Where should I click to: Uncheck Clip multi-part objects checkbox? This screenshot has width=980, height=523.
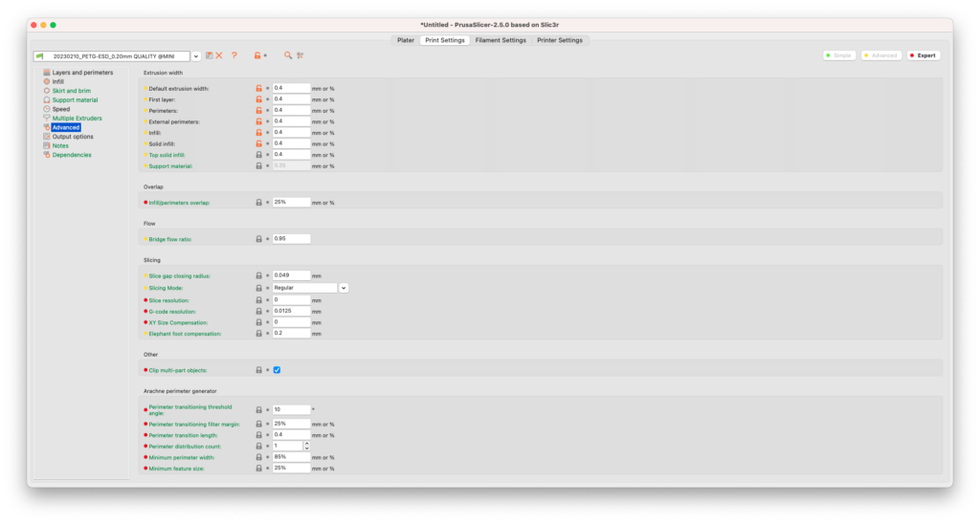[277, 370]
